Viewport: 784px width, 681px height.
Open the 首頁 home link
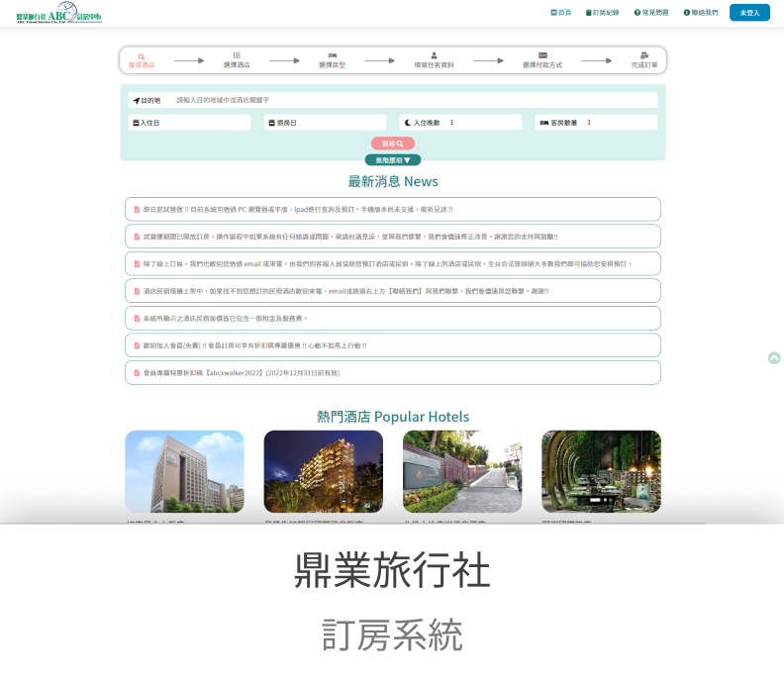(561, 13)
